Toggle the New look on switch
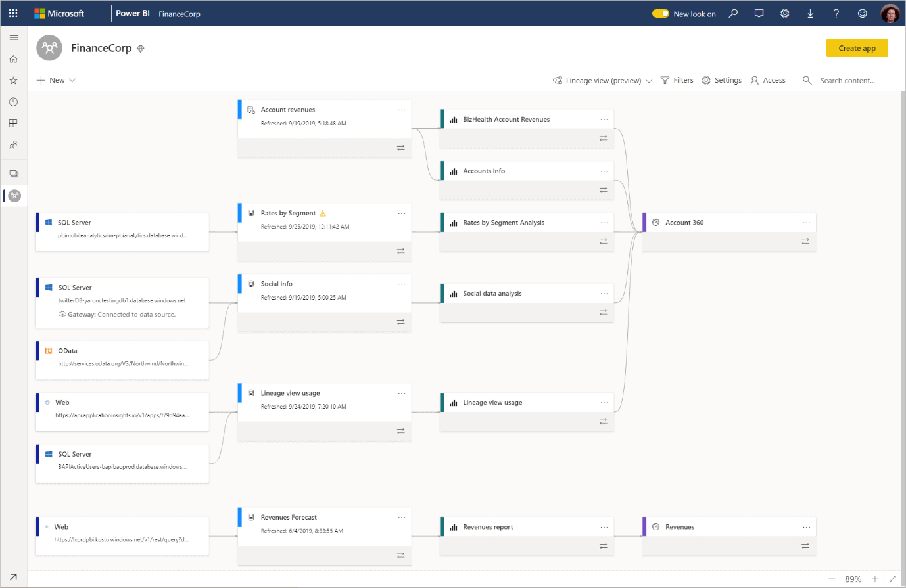The width and height of the screenshot is (906, 588). (660, 14)
